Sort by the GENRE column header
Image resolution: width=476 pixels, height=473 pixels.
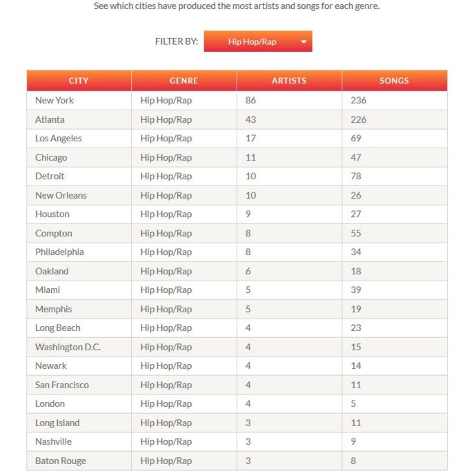(184, 81)
